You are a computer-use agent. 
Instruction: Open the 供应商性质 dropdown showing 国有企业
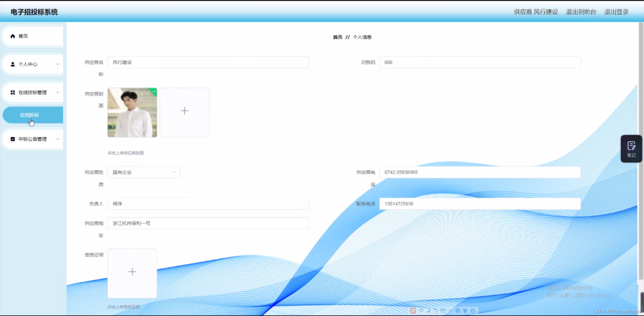144,172
